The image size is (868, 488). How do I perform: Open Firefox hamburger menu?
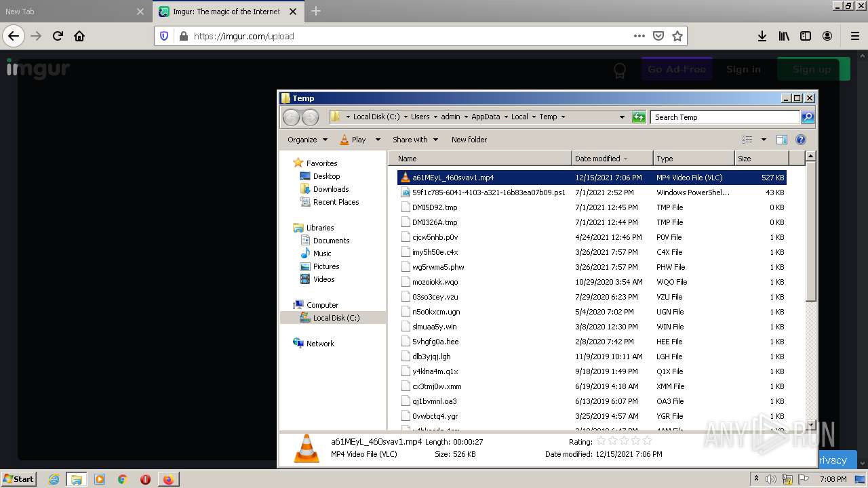tap(854, 36)
